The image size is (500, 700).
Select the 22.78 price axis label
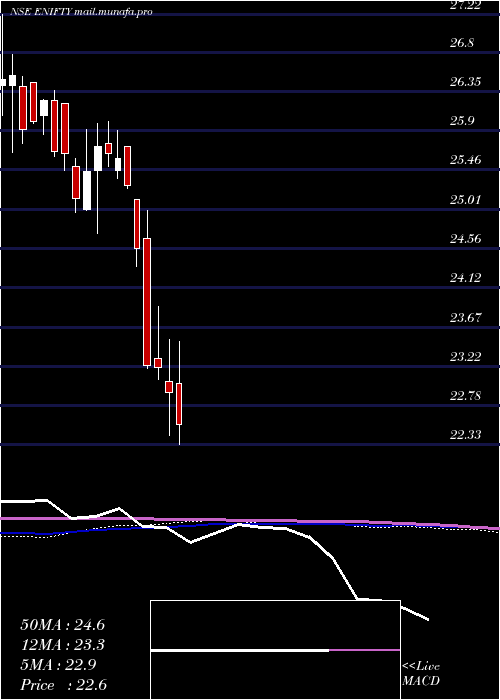click(x=466, y=396)
